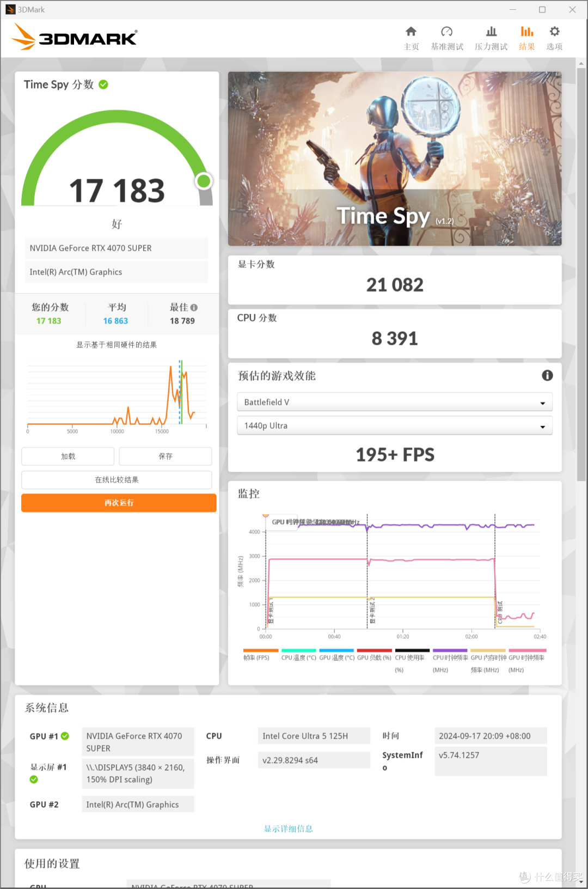Click the green score gauge knob
588x889 pixels.
pos(204,181)
